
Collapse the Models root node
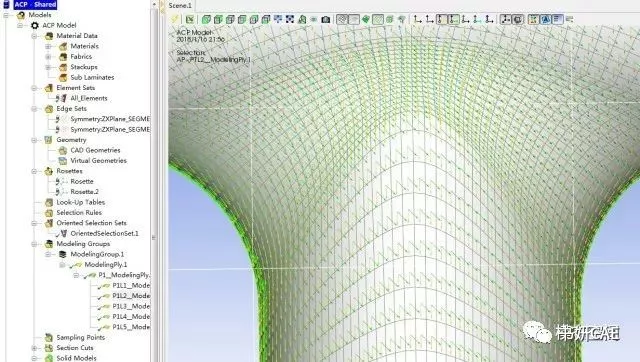[6, 15]
